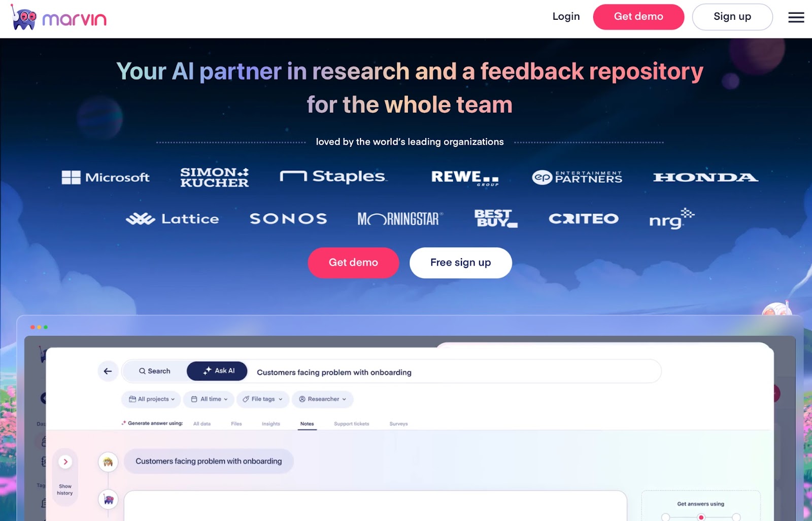Expand the File tags dropdown
The height and width of the screenshot is (521, 812).
click(262, 399)
